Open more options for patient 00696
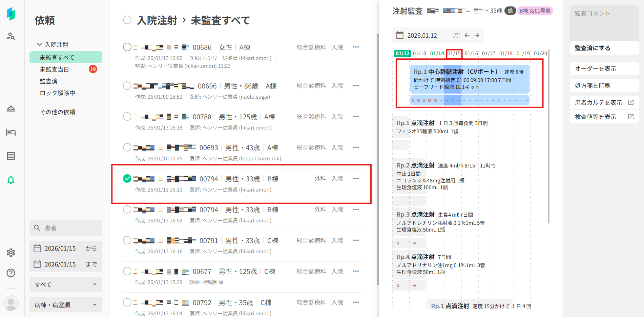 tap(356, 86)
